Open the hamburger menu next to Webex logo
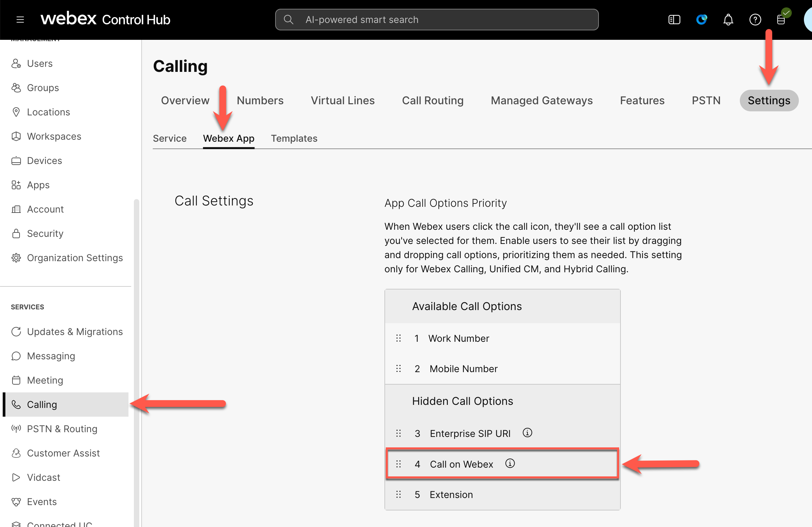Image resolution: width=812 pixels, height=527 pixels. 20,20
